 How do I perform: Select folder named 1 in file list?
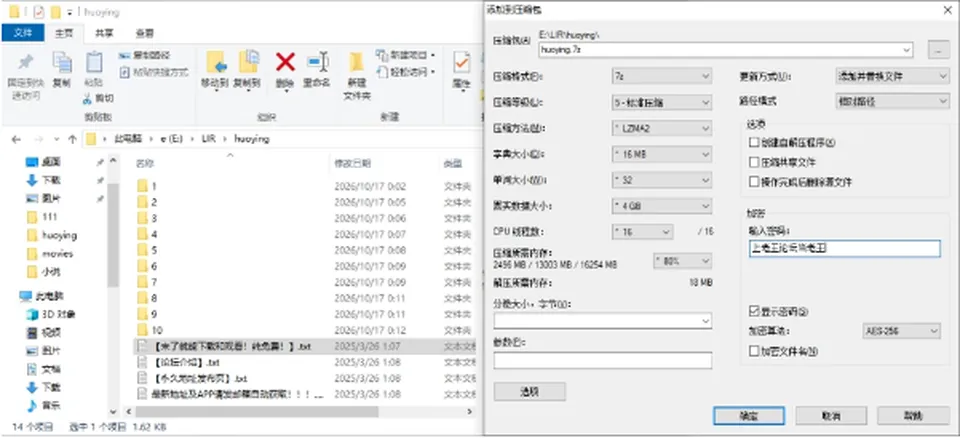click(154, 186)
